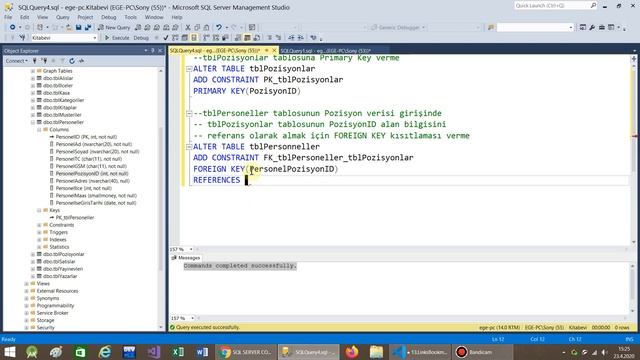The width and height of the screenshot is (640, 360).
Task: Click the editor vertical scrollbar
Action: pyautogui.click(x=634, y=151)
